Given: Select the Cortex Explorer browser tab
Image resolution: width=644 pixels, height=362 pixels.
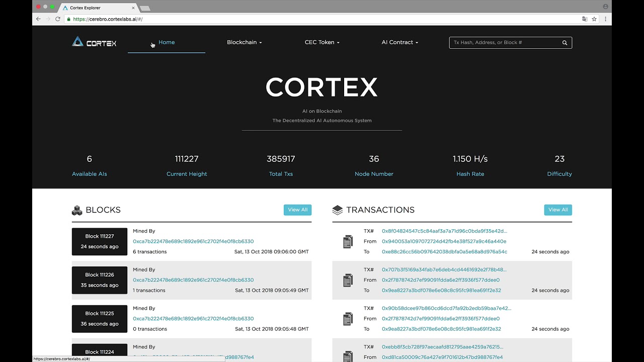Looking at the screenshot, I should (x=98, y=8).
